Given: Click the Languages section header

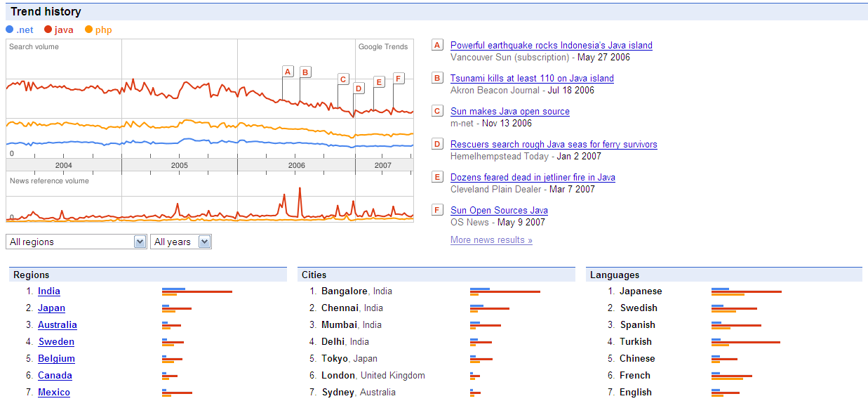Looking at the screenshot, I should click(724, 275).
